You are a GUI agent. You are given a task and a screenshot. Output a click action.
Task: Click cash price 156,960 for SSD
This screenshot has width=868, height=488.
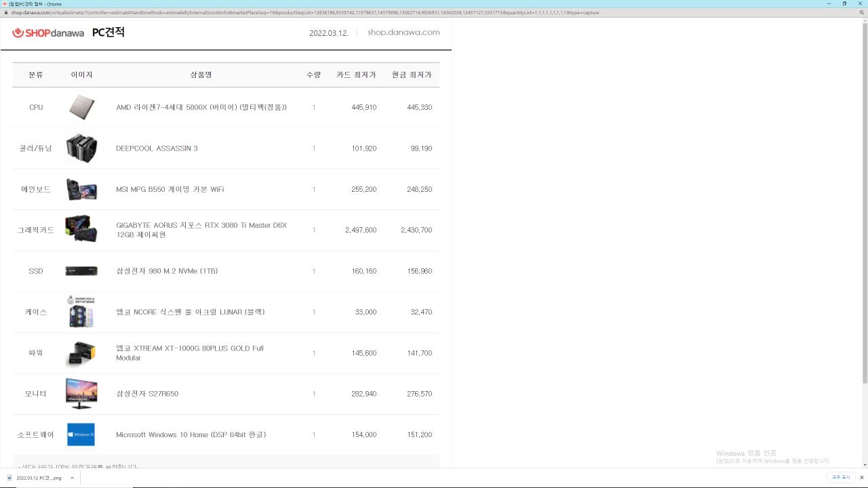click(x=420, y=271)
